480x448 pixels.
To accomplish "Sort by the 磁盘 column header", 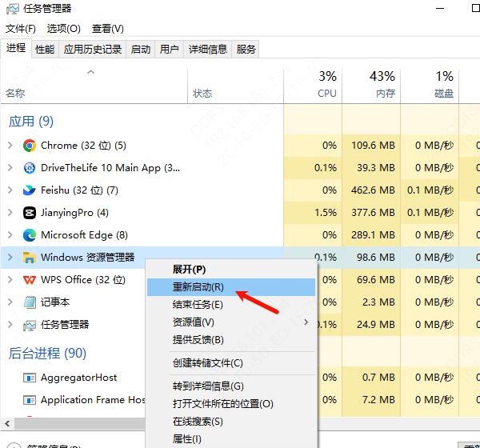I will point(430,86).
